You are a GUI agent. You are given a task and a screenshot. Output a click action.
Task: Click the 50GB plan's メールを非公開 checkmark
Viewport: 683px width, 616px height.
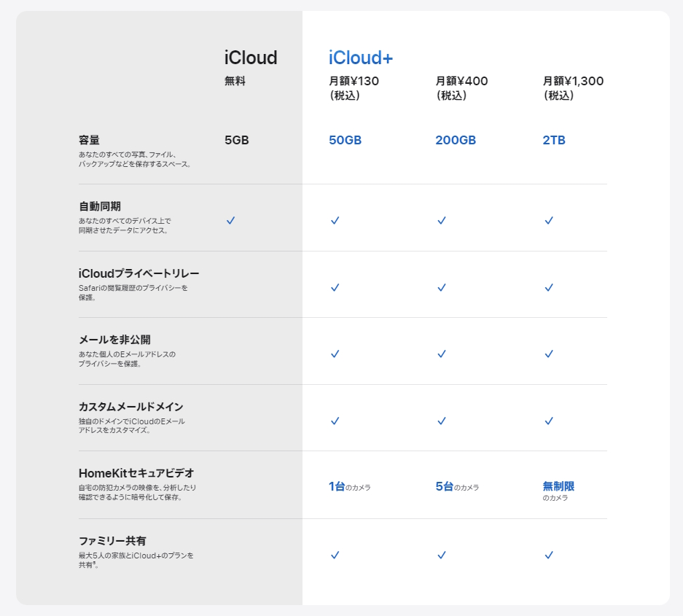pos(335,354)
